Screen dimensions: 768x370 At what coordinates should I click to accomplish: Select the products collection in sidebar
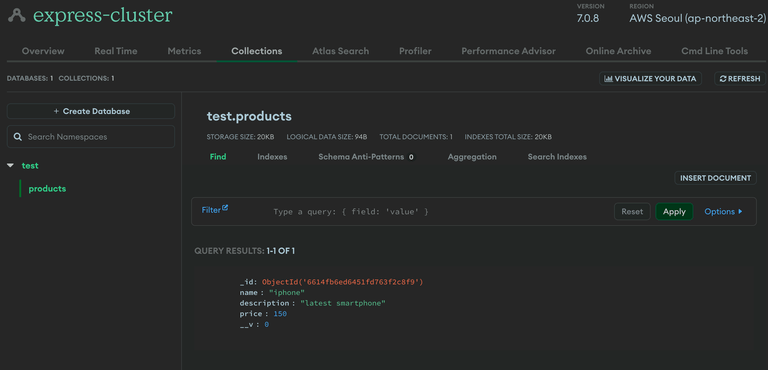(48, 189)
